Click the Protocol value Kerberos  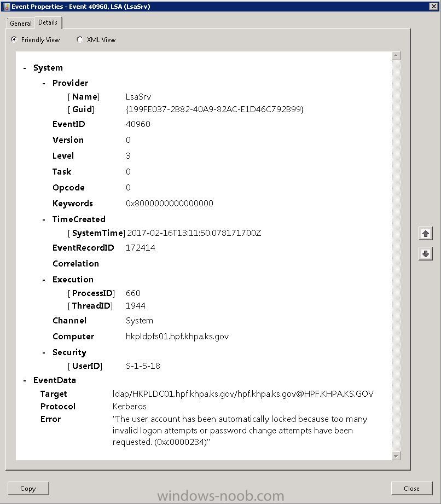130,407
